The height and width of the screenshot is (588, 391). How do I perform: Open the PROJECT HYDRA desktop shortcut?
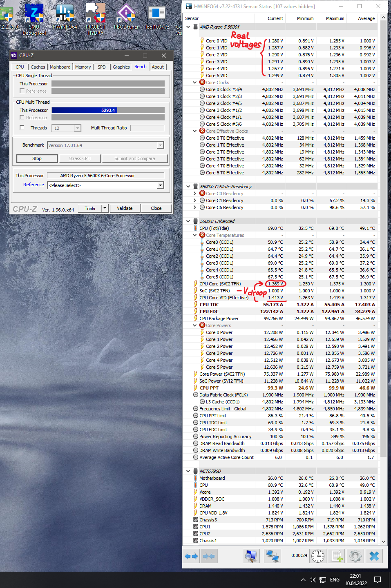pyautogui.click(x=95, y=19)
